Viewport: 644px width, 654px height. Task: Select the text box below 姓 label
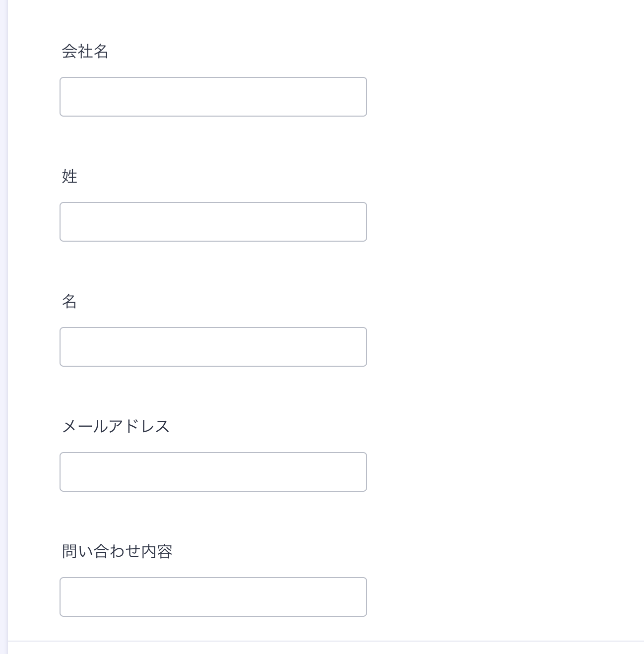[213, 222]
